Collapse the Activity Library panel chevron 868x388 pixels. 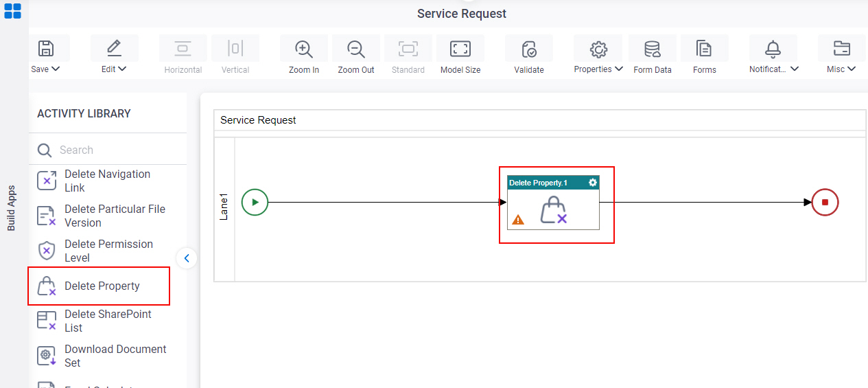pyautogui.click(x=187, y=258)
